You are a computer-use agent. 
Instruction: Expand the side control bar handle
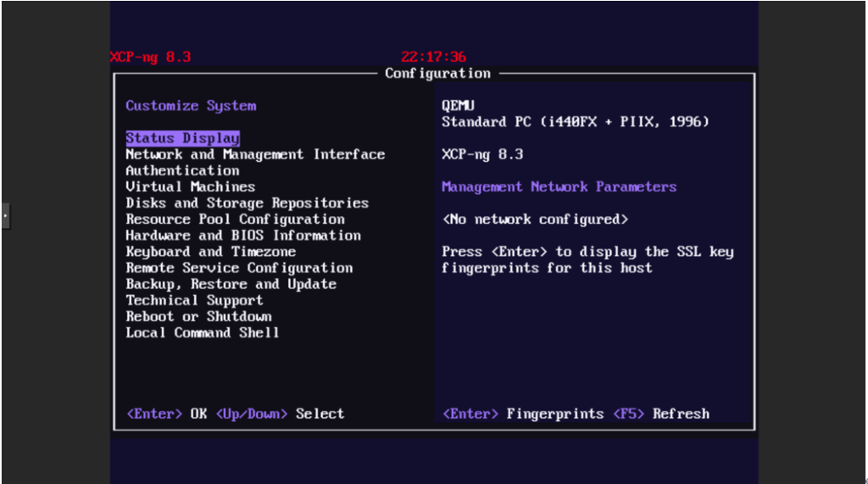[x=5, y=215]
